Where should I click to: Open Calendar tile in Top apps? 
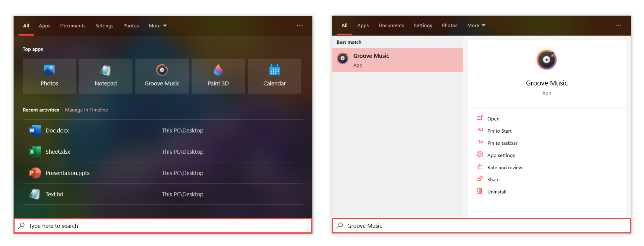275,76
